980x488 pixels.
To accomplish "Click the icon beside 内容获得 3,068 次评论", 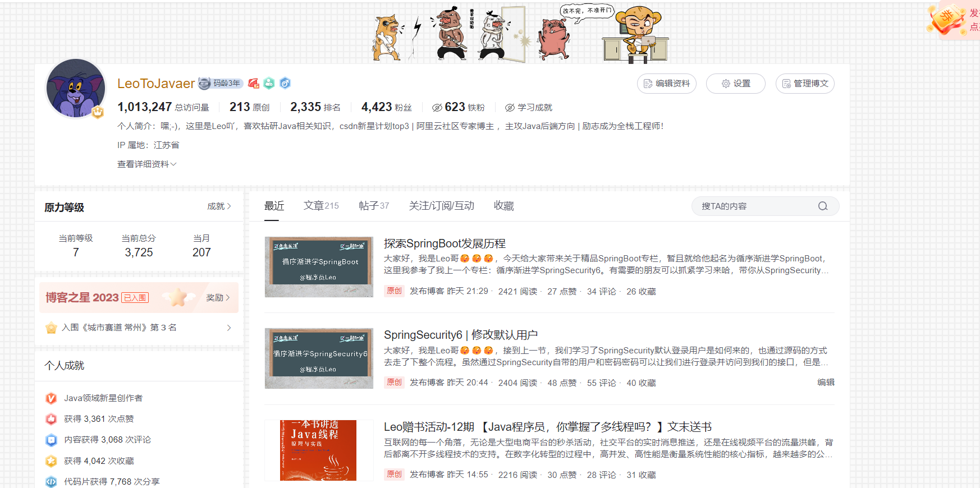I will (x=51, y=440).
